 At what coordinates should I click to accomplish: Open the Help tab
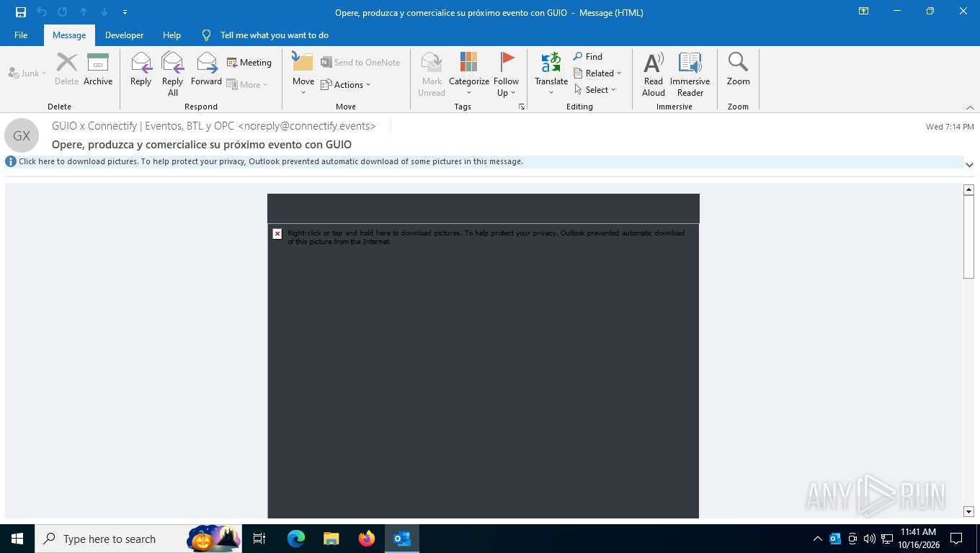pyautogui.click(x=171, y=35)
